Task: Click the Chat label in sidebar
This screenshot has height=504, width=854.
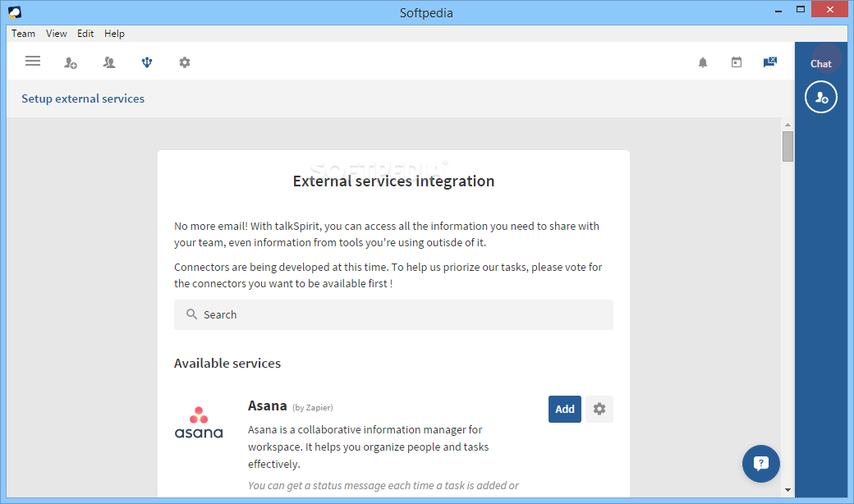Action: (821, 64)
